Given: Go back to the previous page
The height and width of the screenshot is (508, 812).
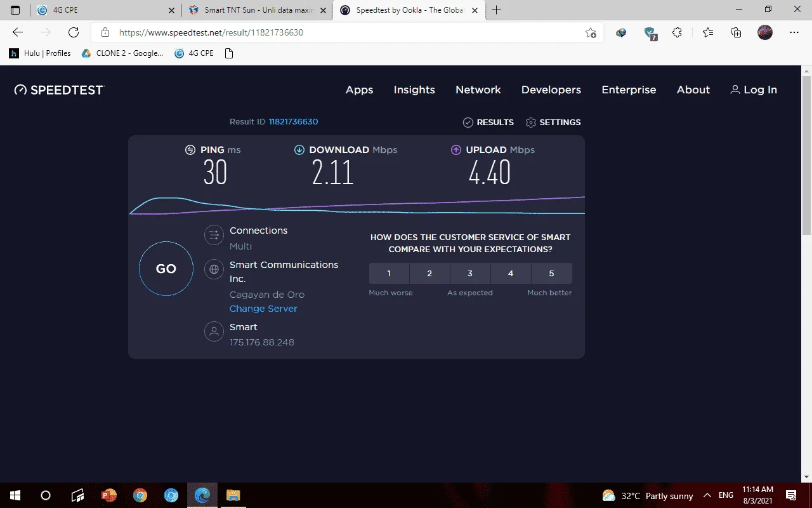Looking at the screenshot, I should (18, 32).
